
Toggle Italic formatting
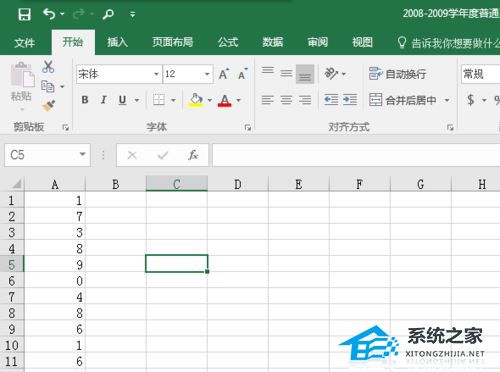point(104,100)
